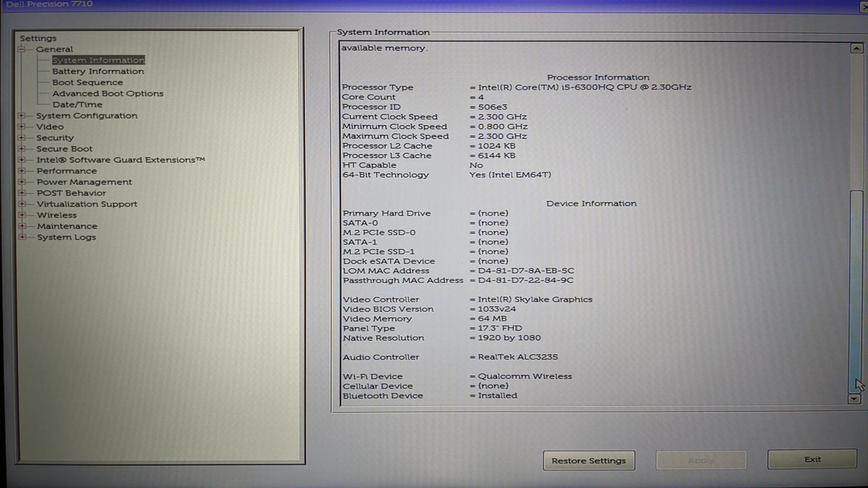Expand the Virtualization Support node
The height and width of the screenshot is (488, 868).
click(x=22, y=204)
